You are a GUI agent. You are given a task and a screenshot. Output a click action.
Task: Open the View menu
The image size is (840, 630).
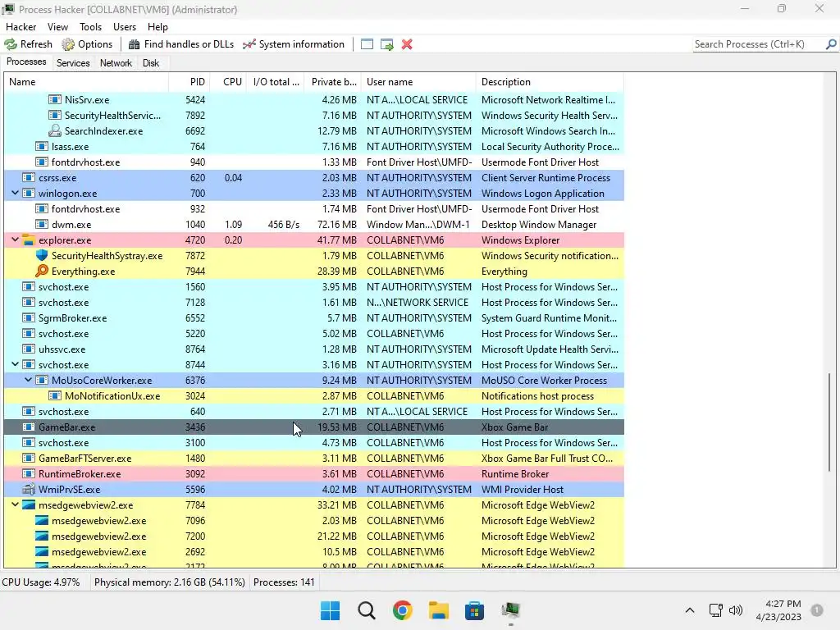(x=57, y=27)
